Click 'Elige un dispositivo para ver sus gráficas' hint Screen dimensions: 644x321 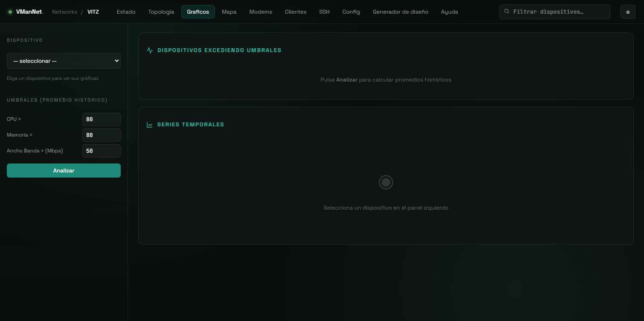pyautogui.click(x=52, y=79)
